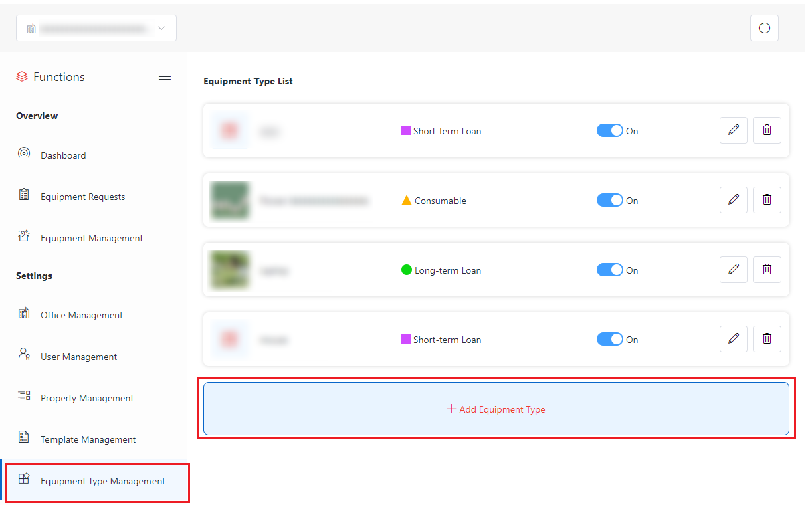Select the Dashboard icon in sidebar
This screenshot has width=812, height=505.
[x=24, y=155]
